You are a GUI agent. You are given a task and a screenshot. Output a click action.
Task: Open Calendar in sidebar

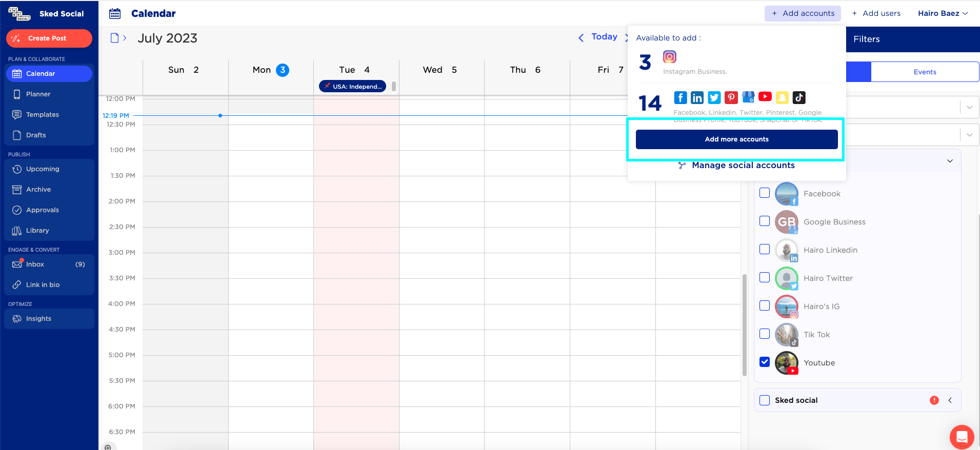[49, 74]
